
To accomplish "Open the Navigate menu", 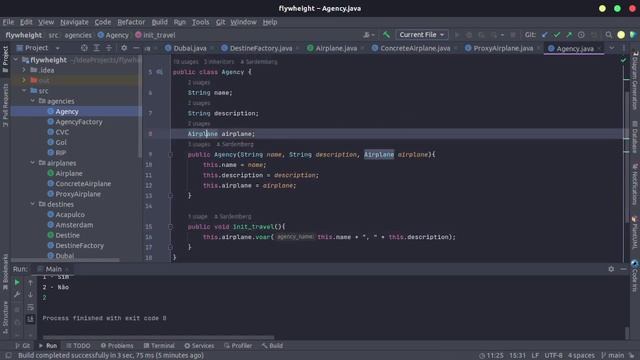I will (74, 22).
